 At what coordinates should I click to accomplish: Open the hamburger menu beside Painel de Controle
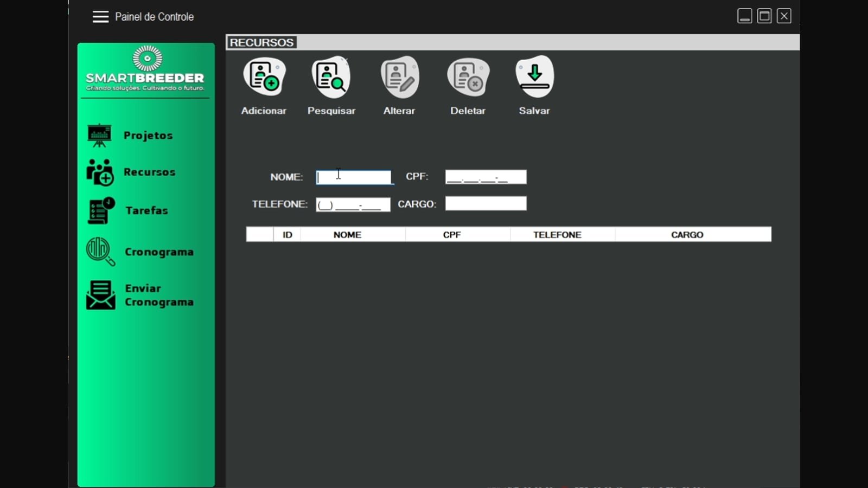click(x=100, y=17)
